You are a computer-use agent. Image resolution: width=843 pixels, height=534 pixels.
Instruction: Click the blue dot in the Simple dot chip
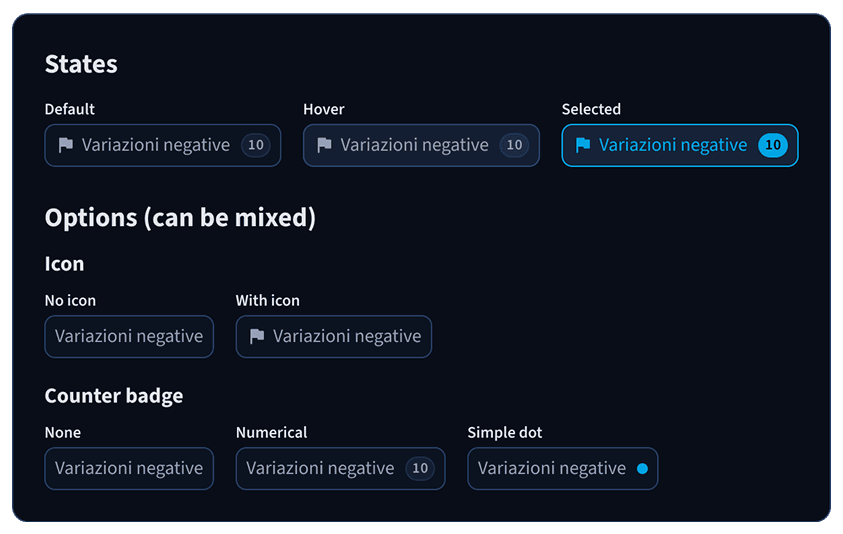coord(642,468)
